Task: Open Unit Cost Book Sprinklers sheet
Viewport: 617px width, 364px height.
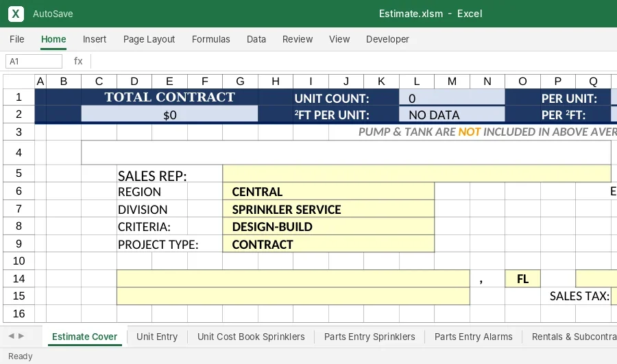Action: [251, 337]
